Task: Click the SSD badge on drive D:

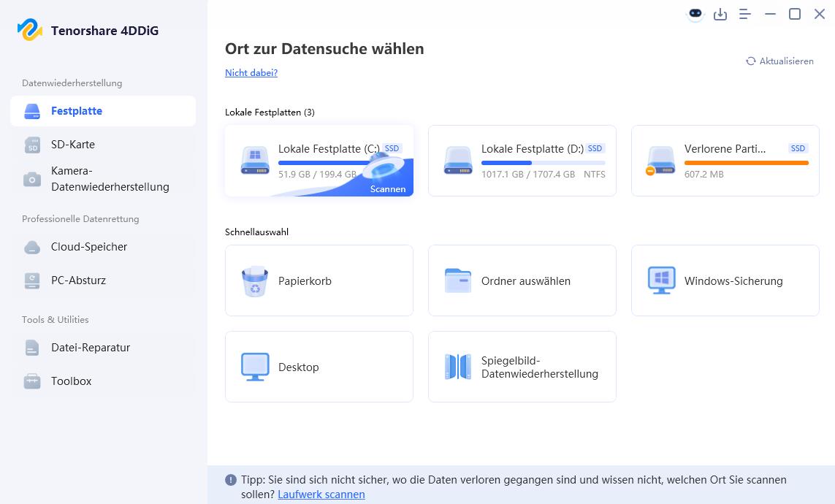Action: click(x=595, y=148)
